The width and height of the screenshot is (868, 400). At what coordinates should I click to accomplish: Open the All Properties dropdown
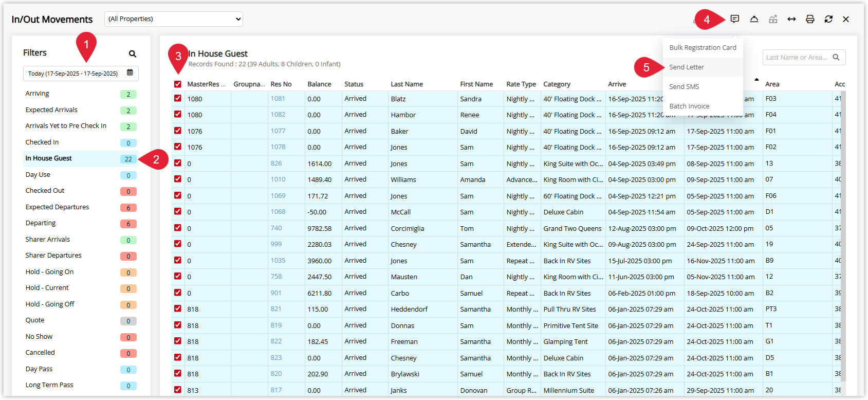(174, 19)
